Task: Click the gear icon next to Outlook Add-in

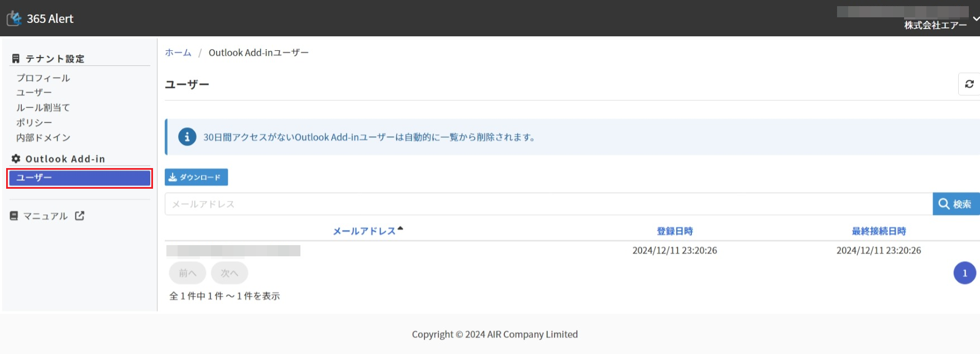Action: (x=16, y=159)
